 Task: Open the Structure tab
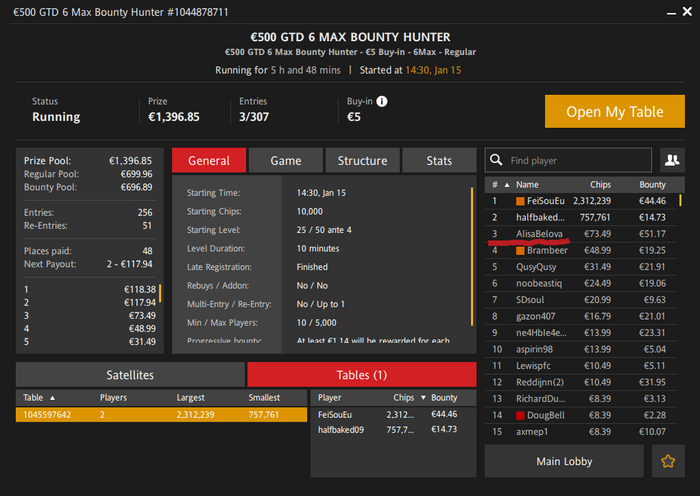[362, 160]
